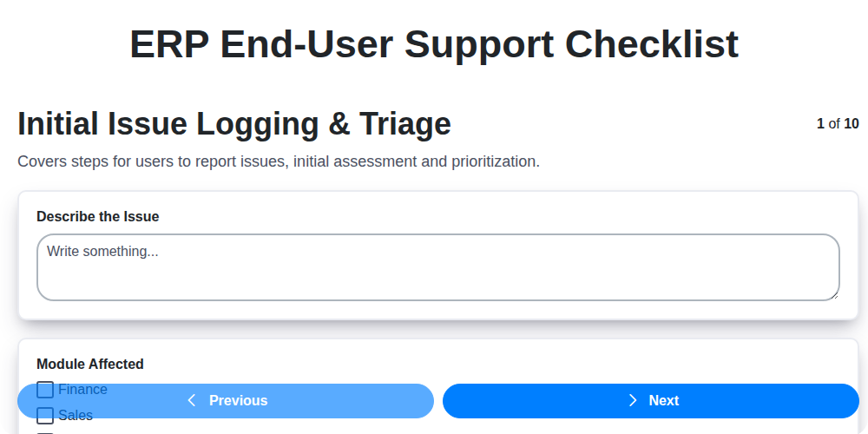Screen dimensions: 868x434
Task: Click the Initial Issue Logging & Triage heading
Action: [x=234, y=124]
